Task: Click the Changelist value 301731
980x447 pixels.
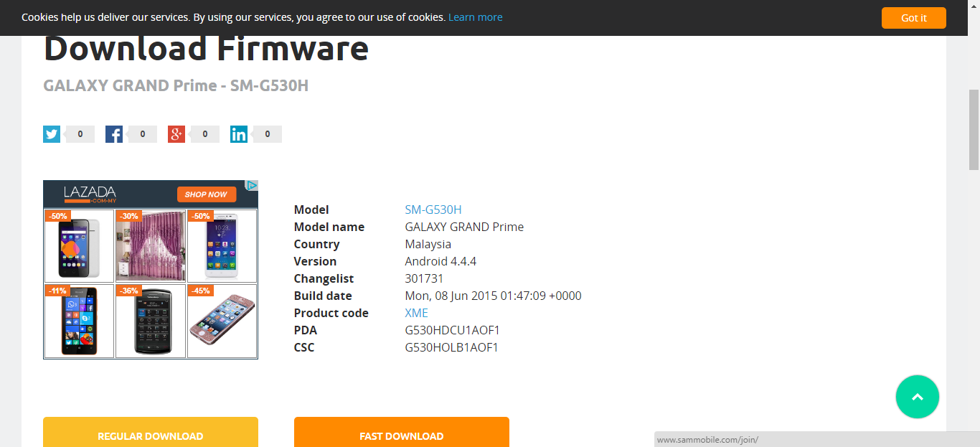Action: (x=425, y=278)
